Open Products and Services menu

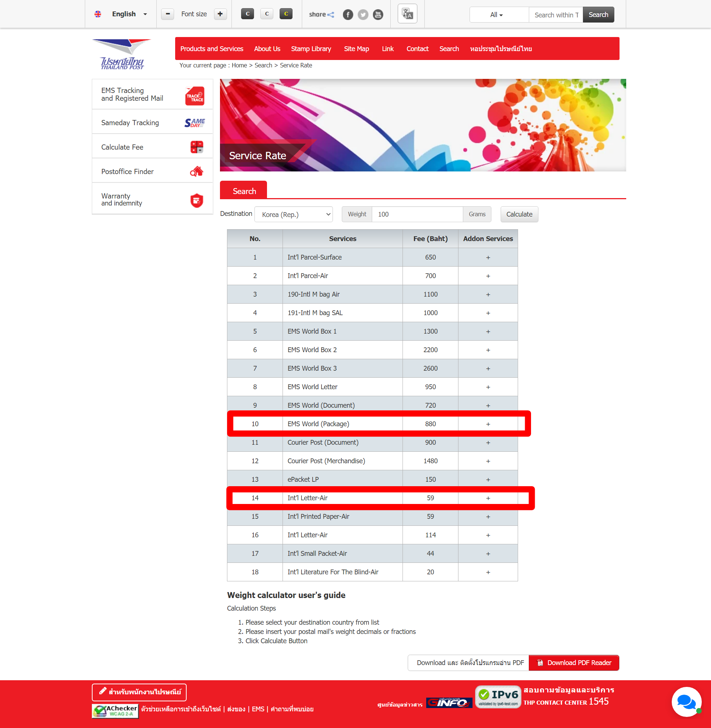[x=211, y=49]
